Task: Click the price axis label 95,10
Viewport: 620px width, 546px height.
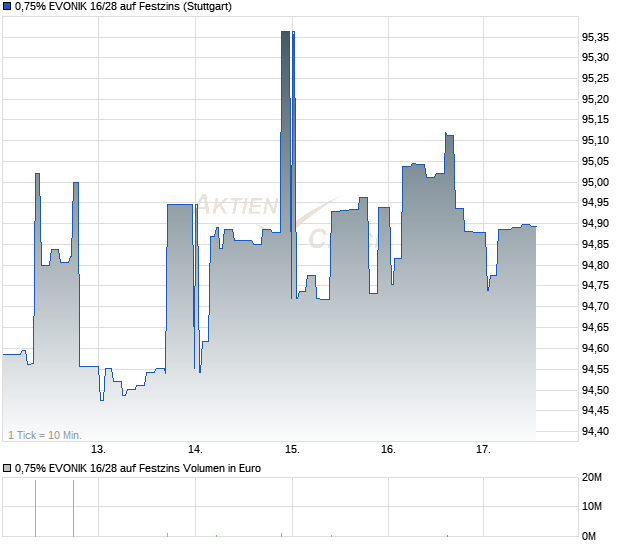Action: tap(595, 140)
